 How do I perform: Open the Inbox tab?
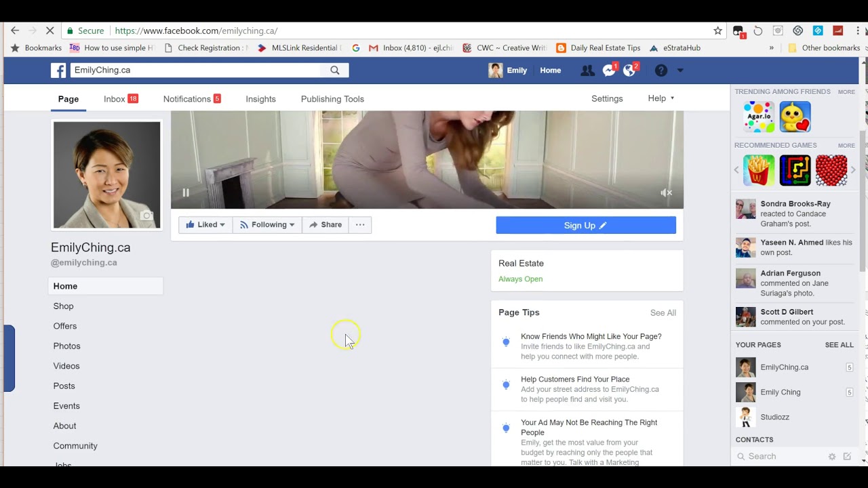[x=121, y=99]
